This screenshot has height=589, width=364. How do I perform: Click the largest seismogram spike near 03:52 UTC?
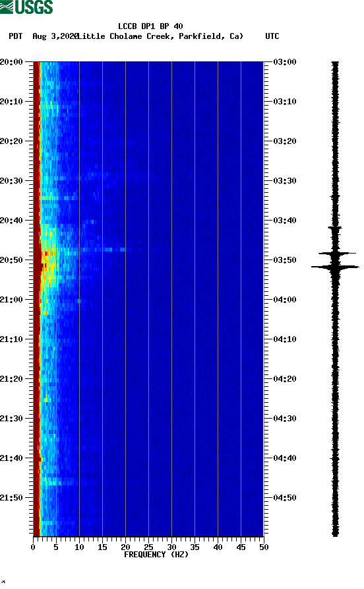tap(335, 267)
